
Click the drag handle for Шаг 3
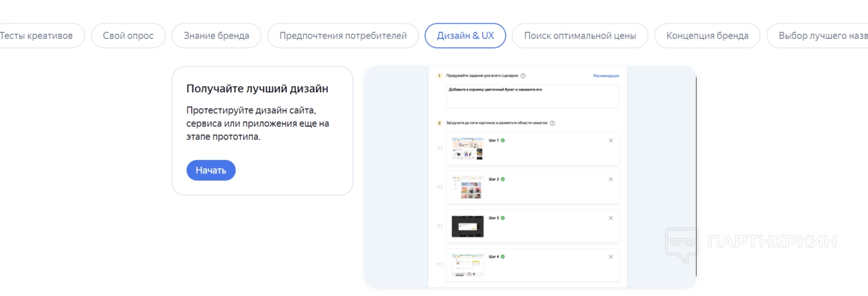click(x=440, y=226)
